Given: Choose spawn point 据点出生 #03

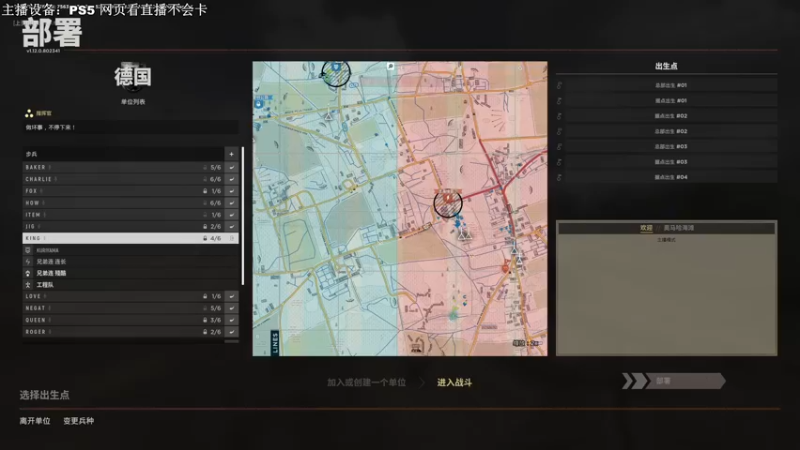Looking at the screenshot, I should tap(670, 162).
